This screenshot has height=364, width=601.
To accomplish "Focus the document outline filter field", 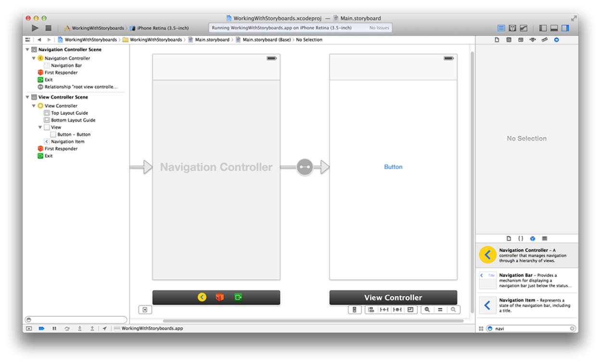I will [x=76, y=320].
